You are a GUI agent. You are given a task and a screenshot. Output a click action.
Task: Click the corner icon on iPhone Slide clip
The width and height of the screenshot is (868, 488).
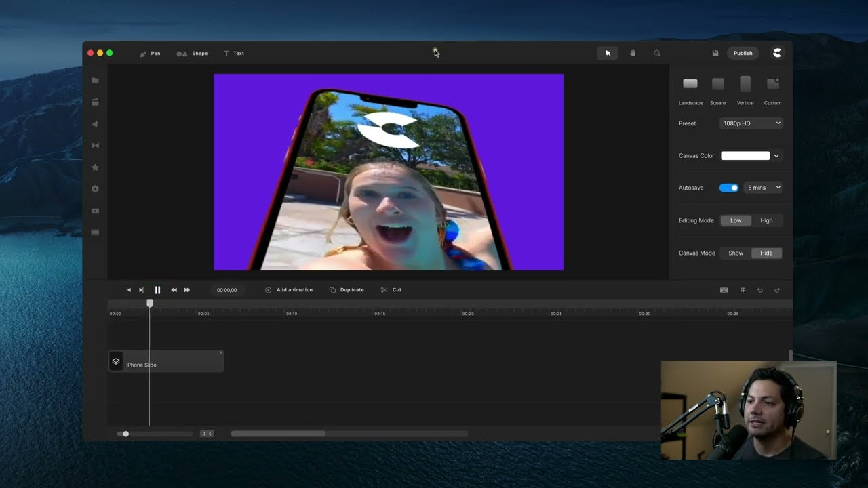click(x=220, y=353)
